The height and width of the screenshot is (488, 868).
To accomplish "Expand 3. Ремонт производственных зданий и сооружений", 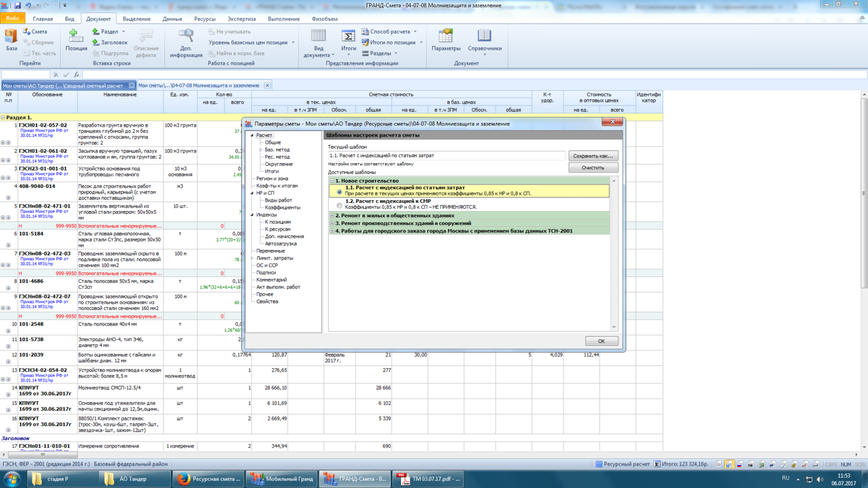I will point(332,223).
